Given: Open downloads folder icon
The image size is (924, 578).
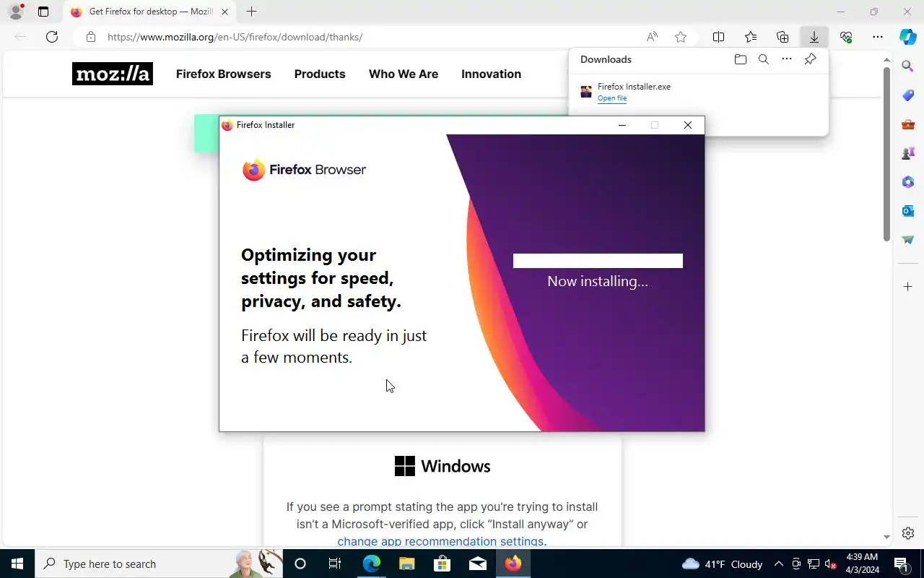Looking at the screenshot, I should pos(740,59).
